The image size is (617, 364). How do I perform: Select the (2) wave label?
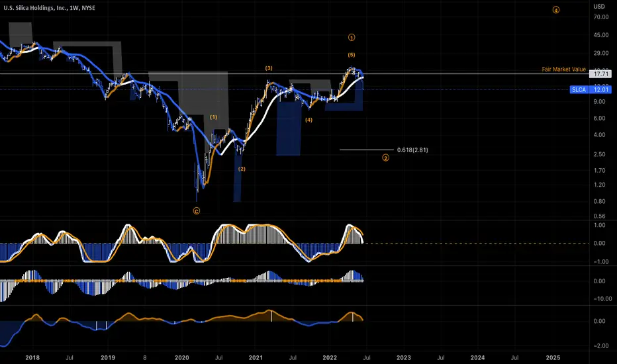click(x=242, y=169)
